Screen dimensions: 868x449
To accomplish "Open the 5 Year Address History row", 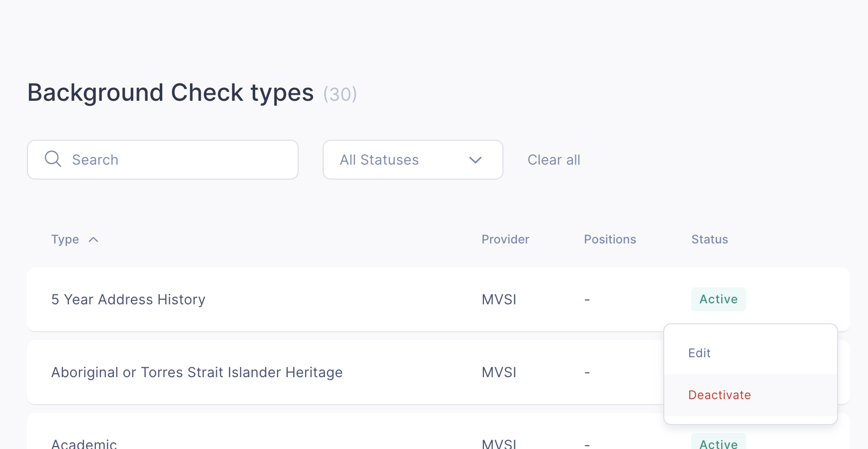I will click(438, 299).
